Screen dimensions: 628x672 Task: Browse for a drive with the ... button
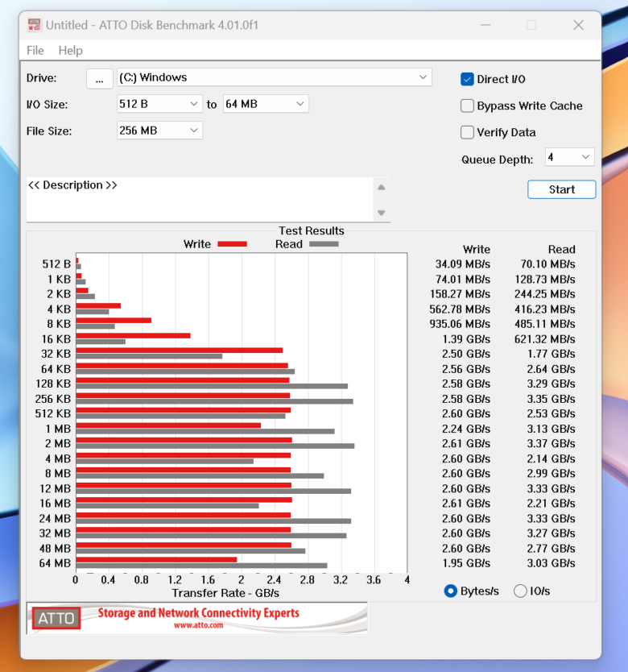[99, 79]
